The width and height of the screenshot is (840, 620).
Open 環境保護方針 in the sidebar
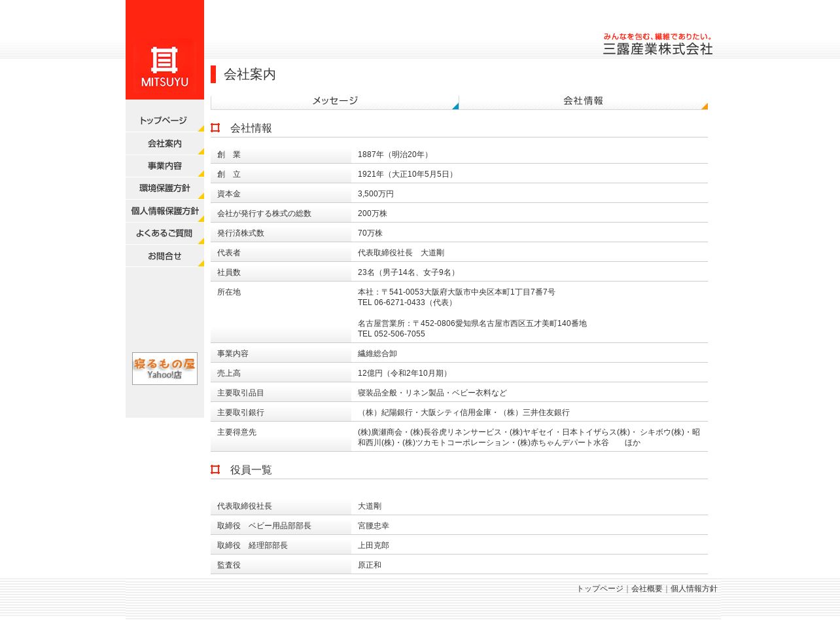pos(165,189)
